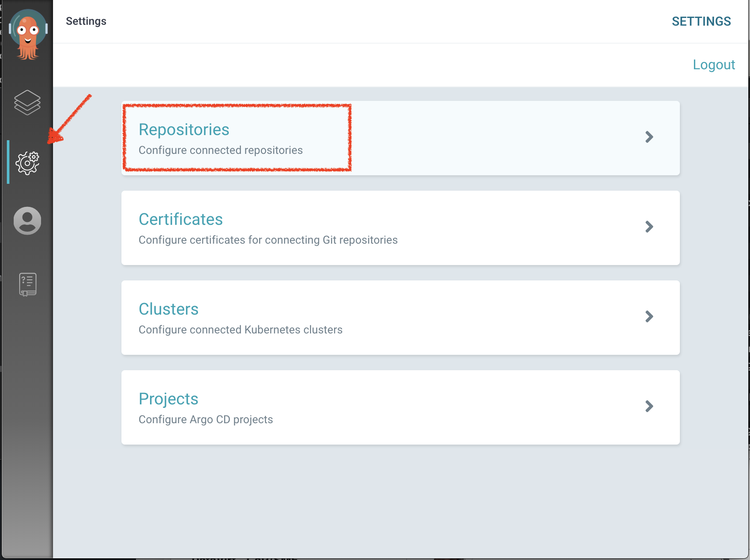
Task: Expand the Clusters card chevron
Action: pos(649,317)
